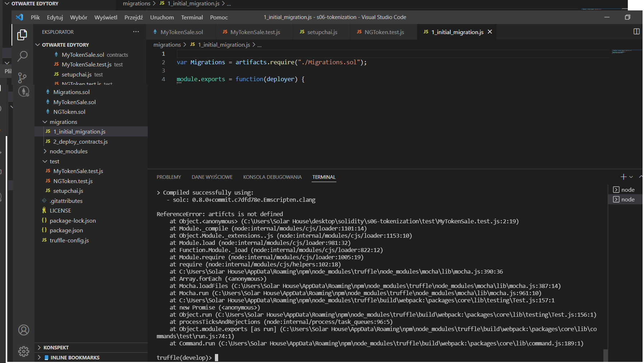Expand the node_modules folder
Image resolution: width=644 pixels, height=363 pixels.
click(68, 151)
